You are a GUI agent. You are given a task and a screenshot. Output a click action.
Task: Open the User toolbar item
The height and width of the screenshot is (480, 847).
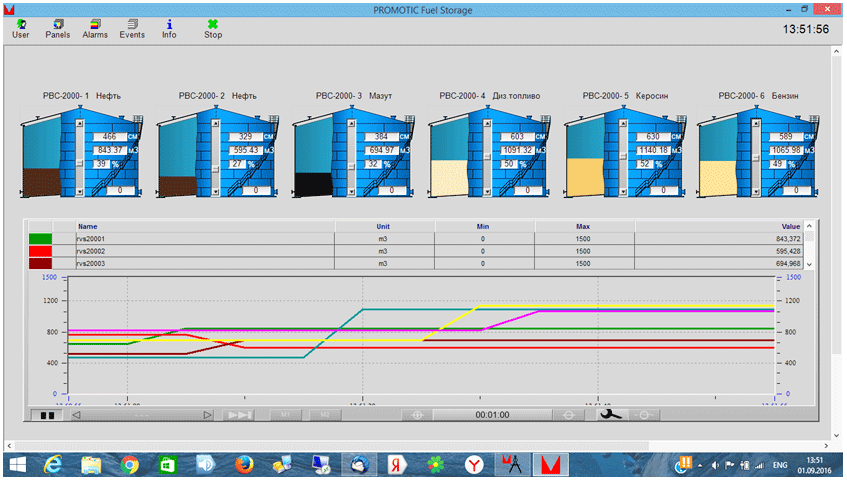tap(20, 27)
